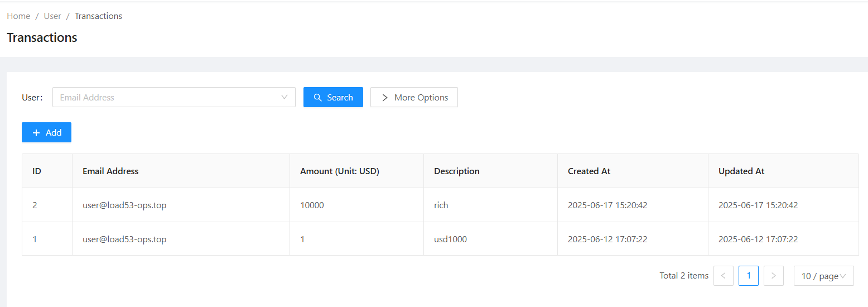The height and width of the screenshot is (307, 868).
Task: Click the ID column header
Action: click(x=37, y=171)
